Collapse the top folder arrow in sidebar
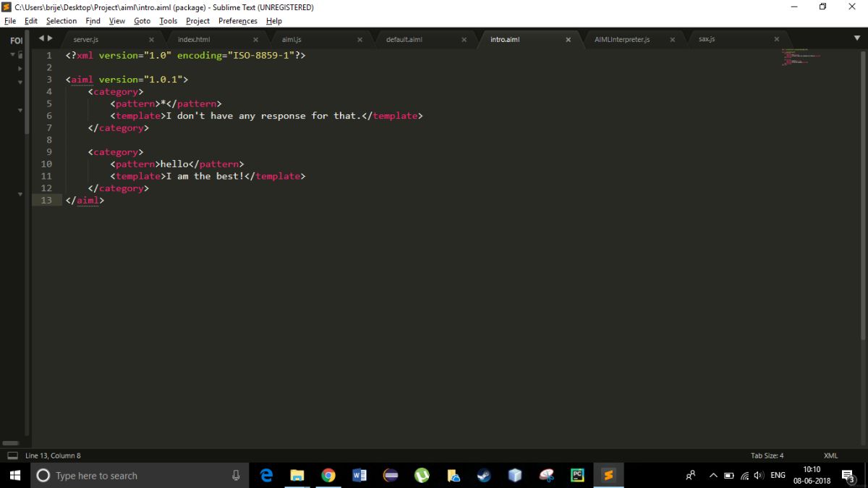 [x=13, y=55]
